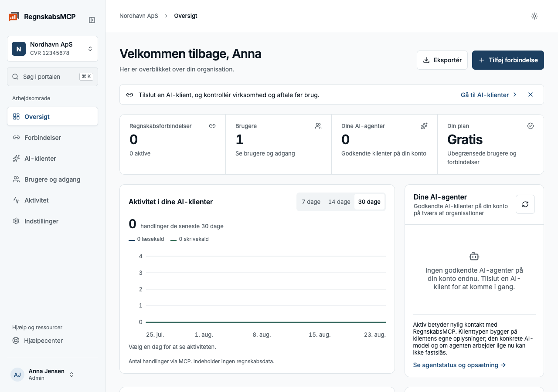
Task: Refresh the Dine AI-agenter panel
Action: point(525,204)
